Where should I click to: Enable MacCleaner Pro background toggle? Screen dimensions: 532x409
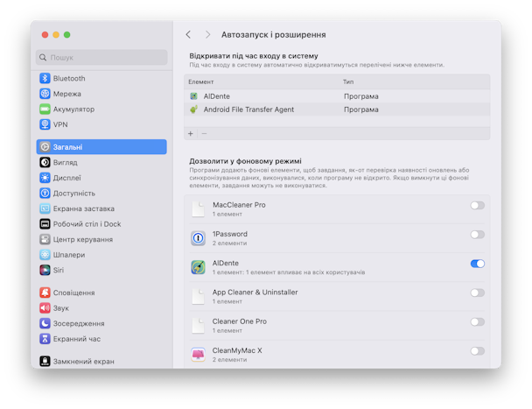[x=478, y=205]
